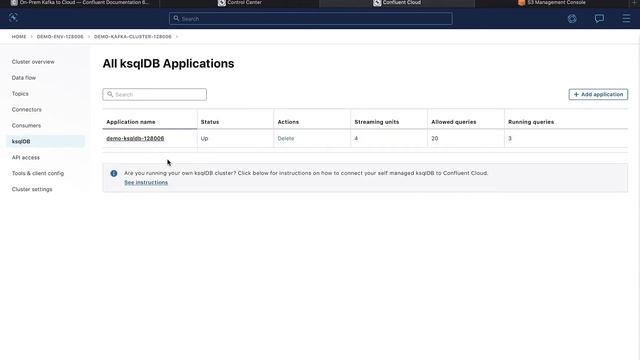640x360 pixels.
Task: Open Consumers in sidebar
Action: [x=26, y=125]
